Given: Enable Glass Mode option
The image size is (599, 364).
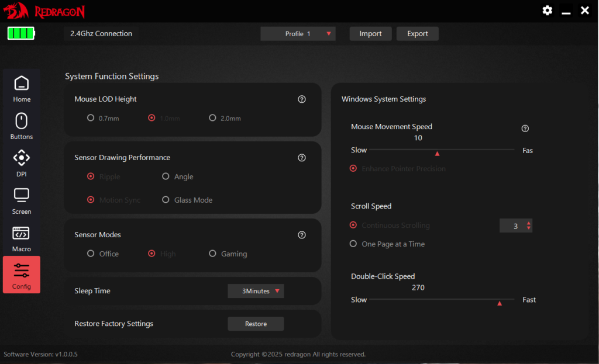Looking at the screenshot, I should (166, 200).
